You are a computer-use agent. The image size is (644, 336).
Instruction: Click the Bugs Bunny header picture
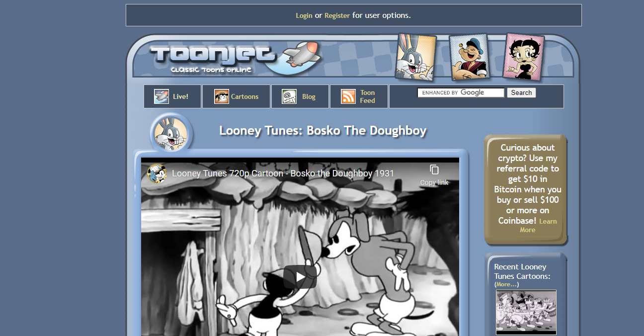pyautogui.click(x=415, y=57)
